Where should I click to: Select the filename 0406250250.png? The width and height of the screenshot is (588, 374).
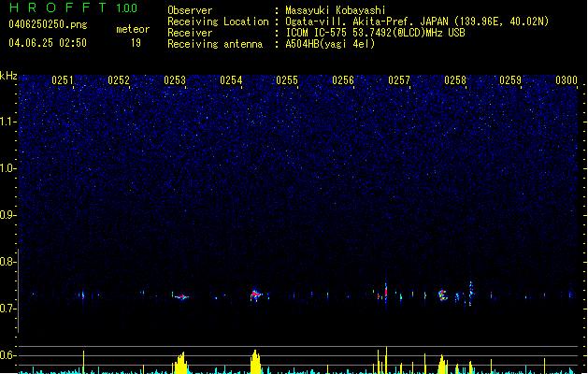click(x=48, y=24)
